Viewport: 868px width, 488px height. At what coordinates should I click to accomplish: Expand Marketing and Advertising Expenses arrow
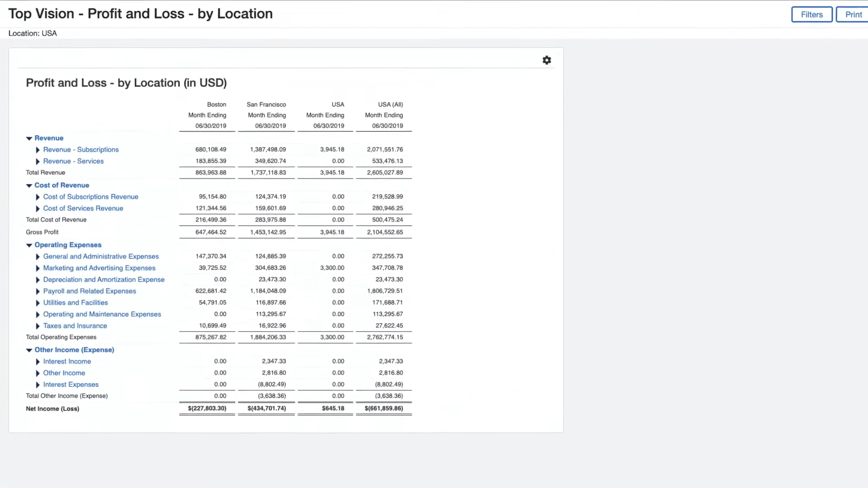pyautogui.click(x=38, y=268)
